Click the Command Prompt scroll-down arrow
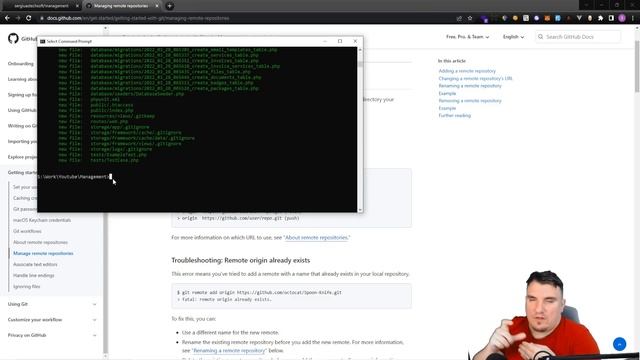 (x=360, y=210)
